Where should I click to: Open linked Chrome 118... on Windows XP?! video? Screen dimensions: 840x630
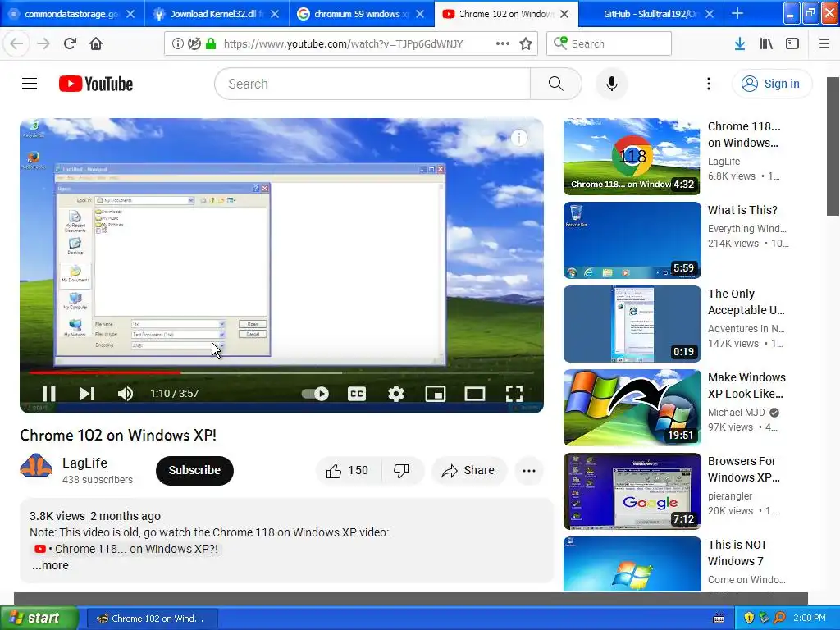click(126, 549)
